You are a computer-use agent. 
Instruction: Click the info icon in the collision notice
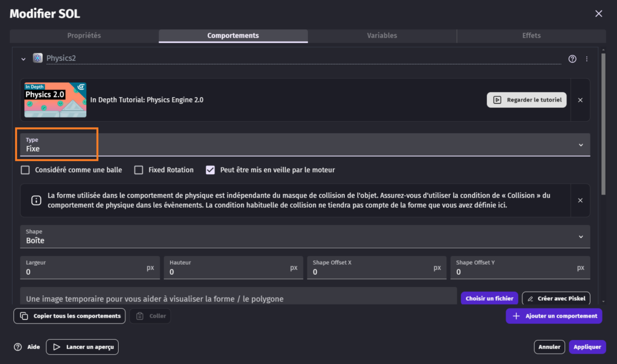click(36, 200)
